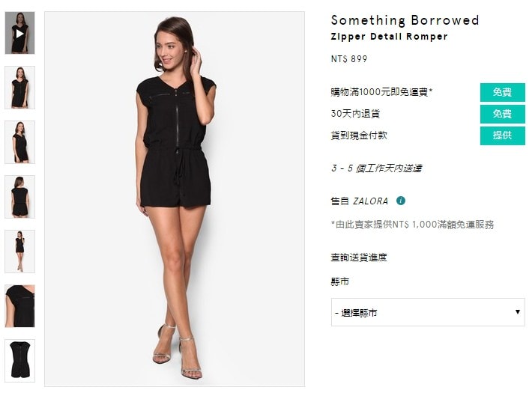Screen dimensions: 532x393
Task: Click the Zipper Detail Romper title
Action: click(x=389, y=37)
